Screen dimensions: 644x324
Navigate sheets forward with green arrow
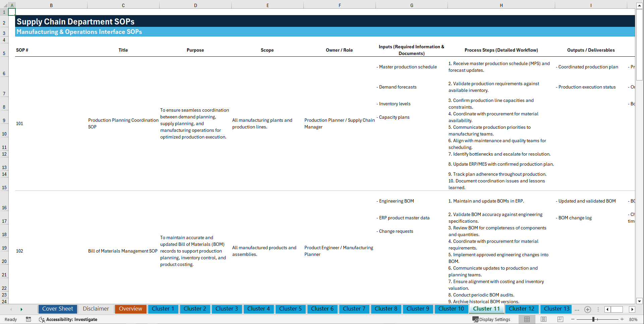click(21, 309)
